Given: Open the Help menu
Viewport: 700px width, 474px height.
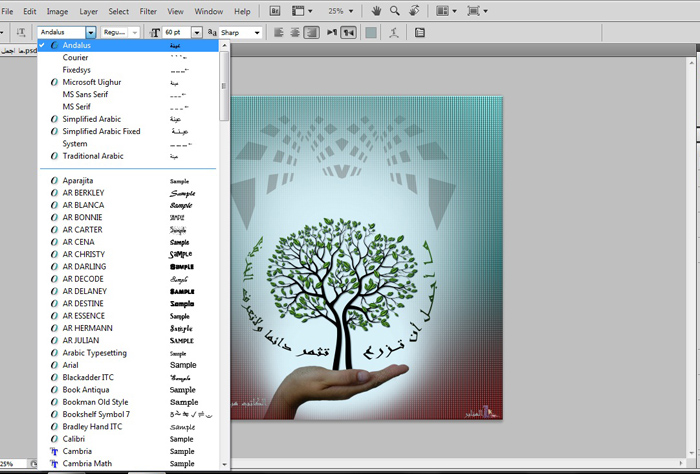Looking at the screenshot, I should tap(242, 11).
